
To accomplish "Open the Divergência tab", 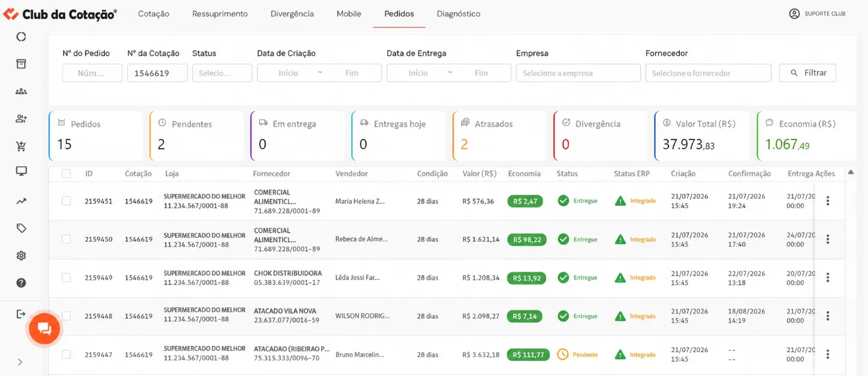I will pyautogui.click(x=292, y=14).
